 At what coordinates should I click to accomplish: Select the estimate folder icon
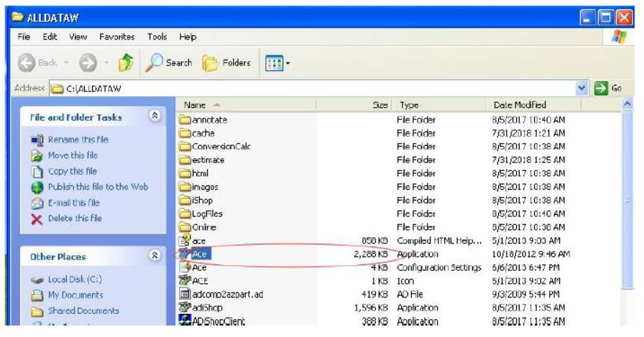[185, 160]
